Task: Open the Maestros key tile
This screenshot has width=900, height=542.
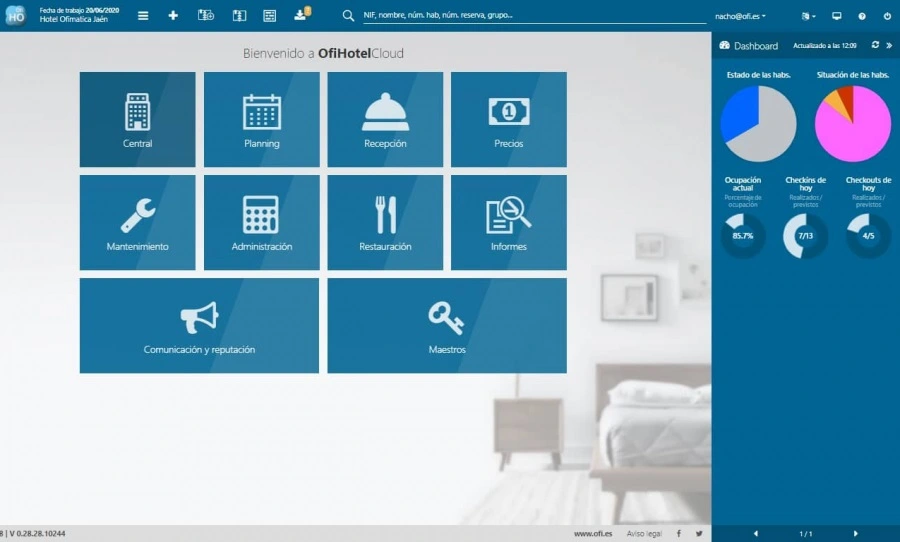Action: tap(447, 326)
